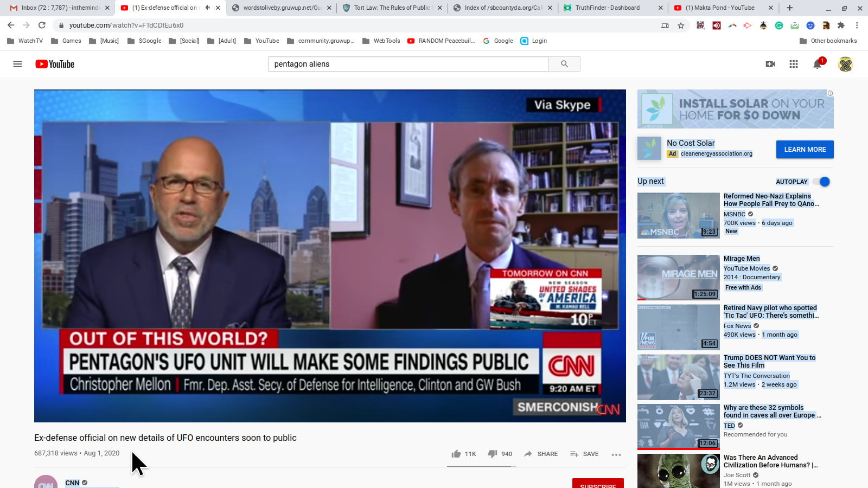
Task: Switch to the Index of /sbcountyda.org tab
Action: pyautogui.click(x=503, y=8)
